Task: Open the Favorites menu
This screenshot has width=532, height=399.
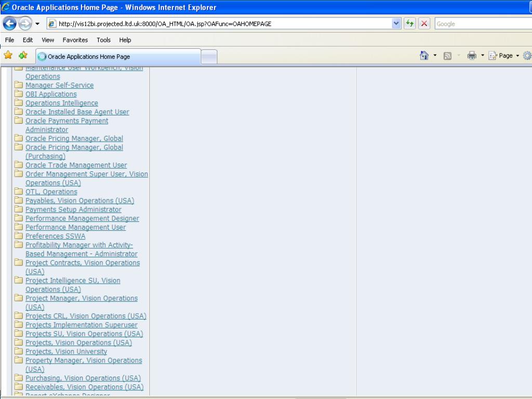Action: click(x=75, y=40)
